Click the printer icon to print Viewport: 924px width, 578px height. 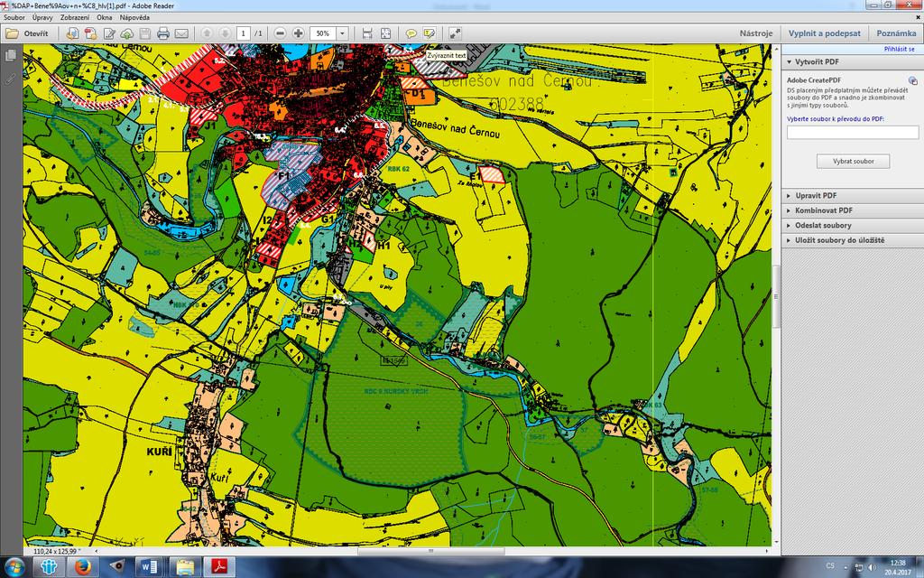[163, 33]
